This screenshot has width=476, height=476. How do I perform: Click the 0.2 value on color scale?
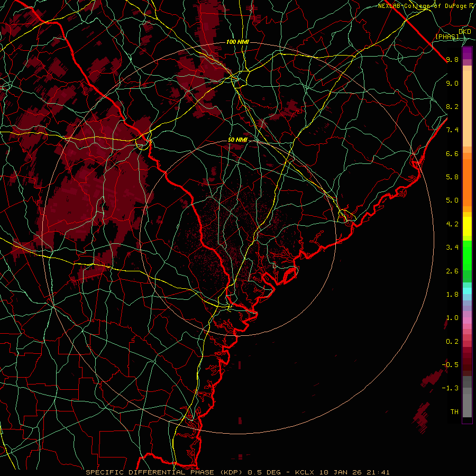click(x=452, y=342)
